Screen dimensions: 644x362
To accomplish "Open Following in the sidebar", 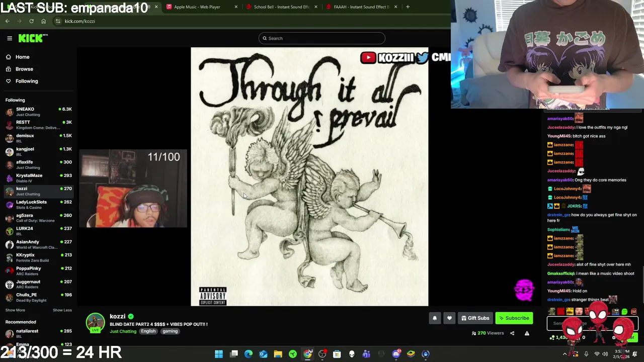I will point(26,81).
